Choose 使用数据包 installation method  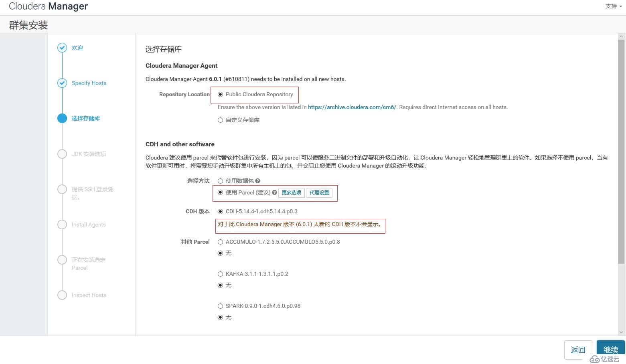220,181
